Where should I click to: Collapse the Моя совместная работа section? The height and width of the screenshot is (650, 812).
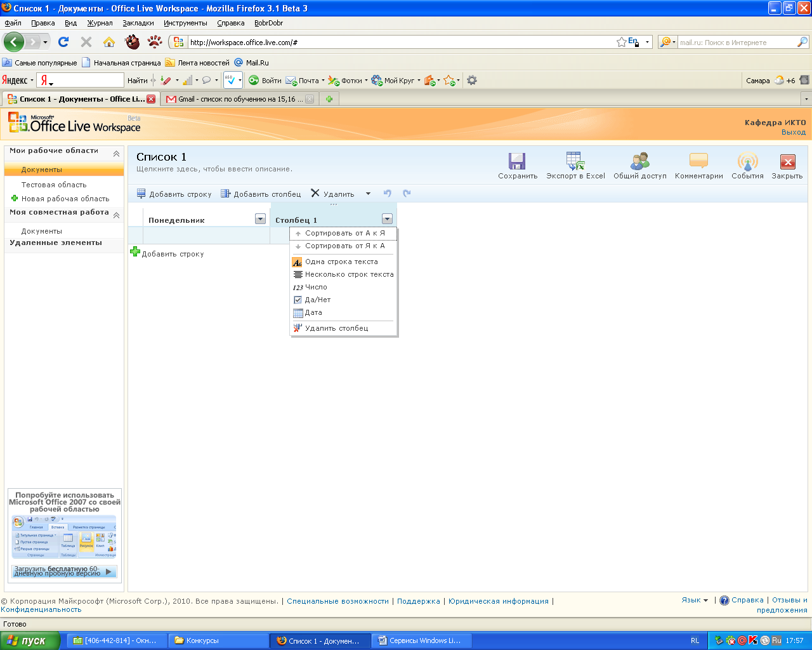point(116,215)
